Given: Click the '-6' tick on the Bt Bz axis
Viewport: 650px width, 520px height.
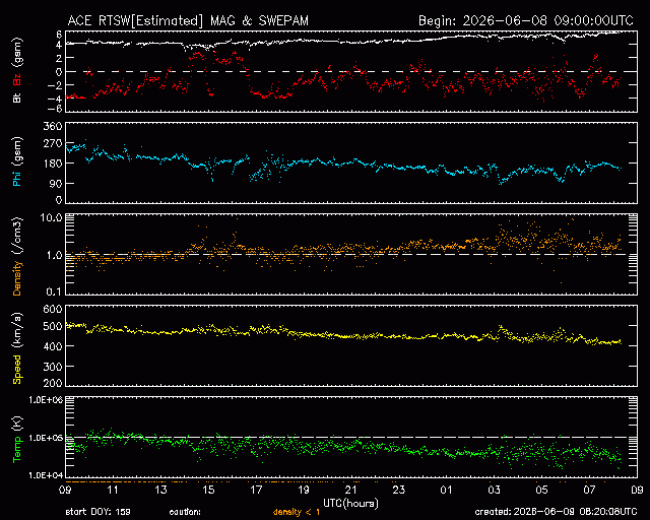Looking at the screenshot, I should pyautogui.click(x=55, y=109).
